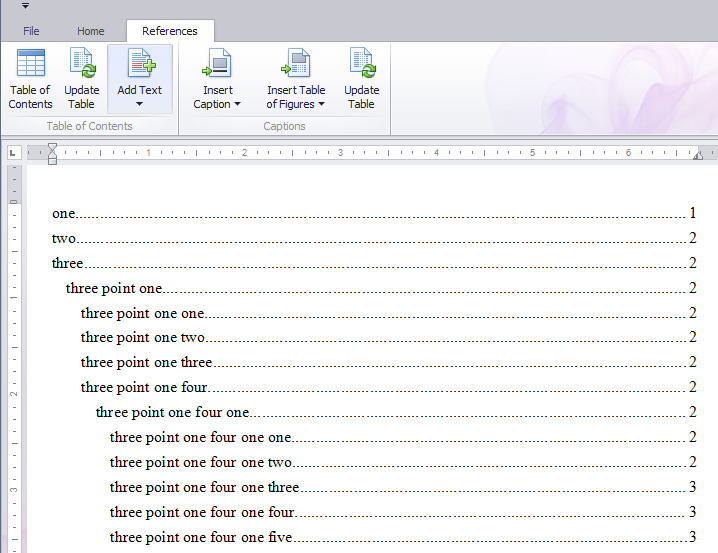
Task: Open the quick access toolbar customize arrow
Action: 26,6
